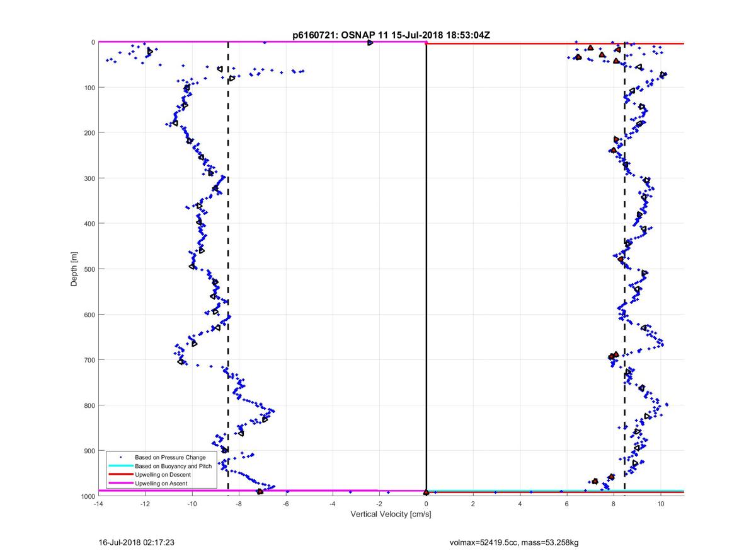Click legend entry "Upwelling on Descent"
756x558 pixels.
pyautogui.click(x=163, y=474)
